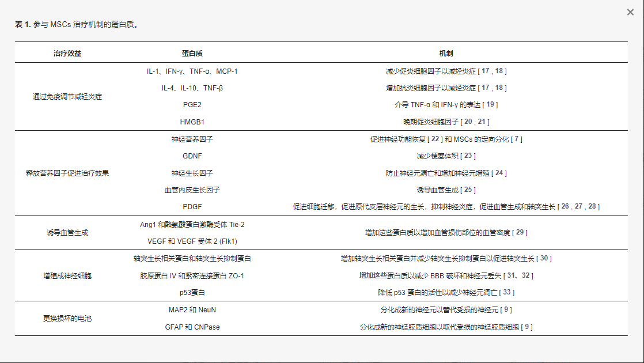Screen dimensions: 644x363
Task: Click citation 22 about neural function recovery
Action: [435, 139]
